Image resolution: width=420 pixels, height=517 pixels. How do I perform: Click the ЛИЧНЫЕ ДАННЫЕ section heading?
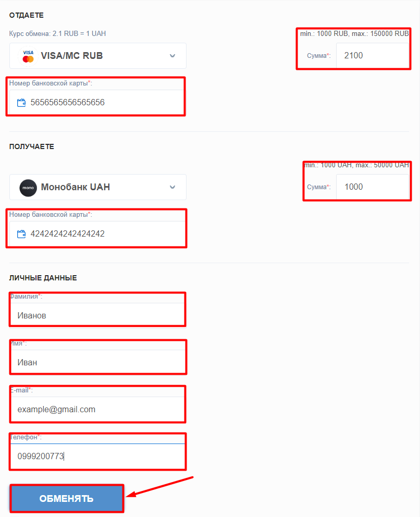[43, 278]
